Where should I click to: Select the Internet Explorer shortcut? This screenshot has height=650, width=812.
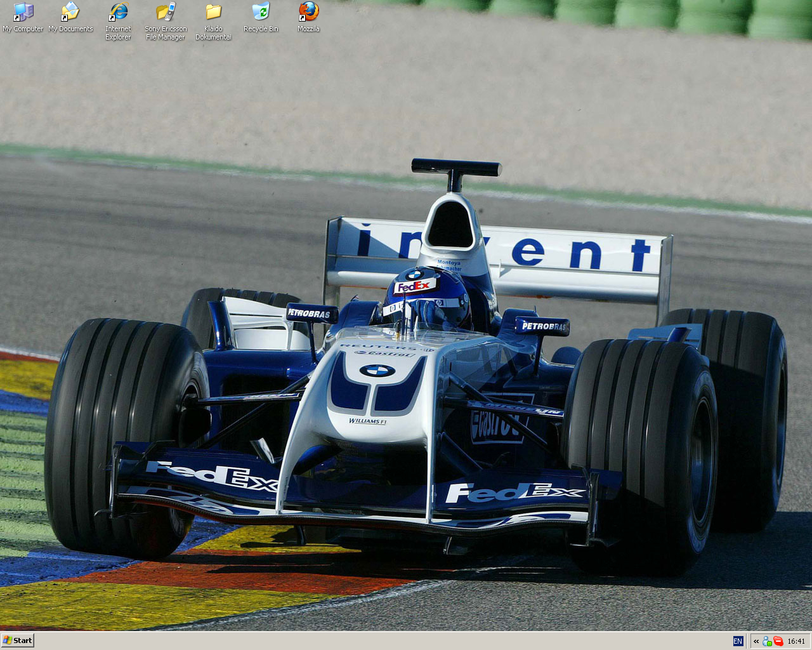[x=118, y=22]
